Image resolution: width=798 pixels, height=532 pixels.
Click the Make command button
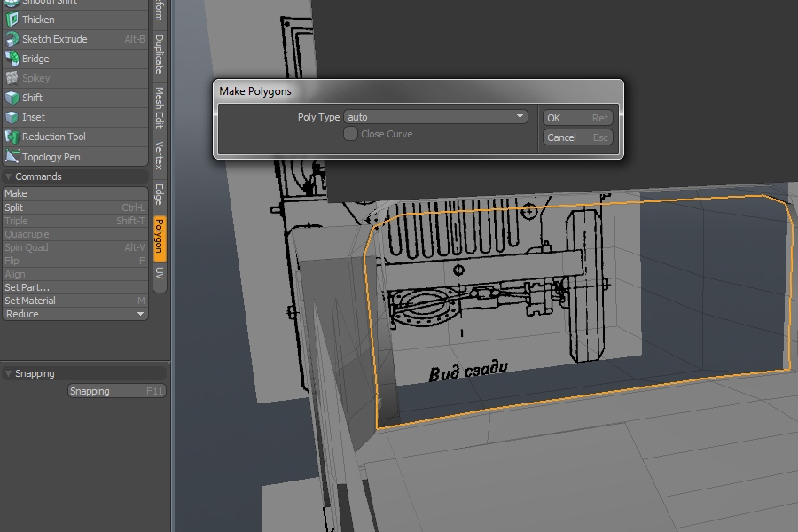point(74,193)
